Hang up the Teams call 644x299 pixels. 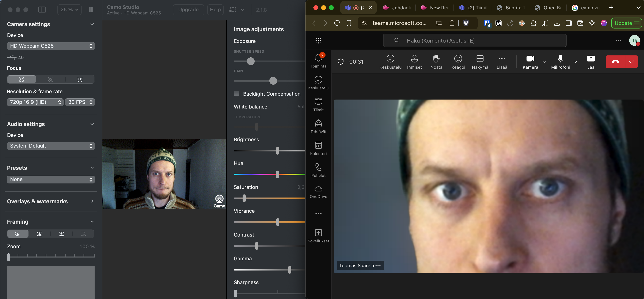pos(615,62)
